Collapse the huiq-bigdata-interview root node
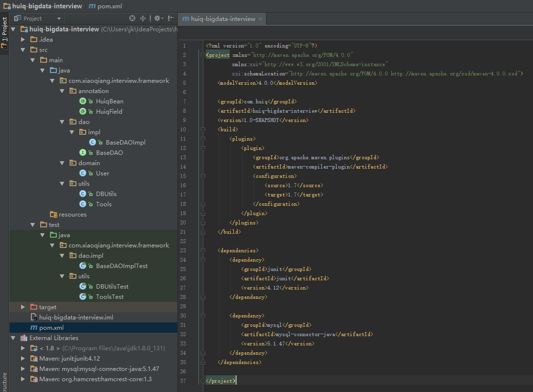533x392 pixels. point(13,29)
